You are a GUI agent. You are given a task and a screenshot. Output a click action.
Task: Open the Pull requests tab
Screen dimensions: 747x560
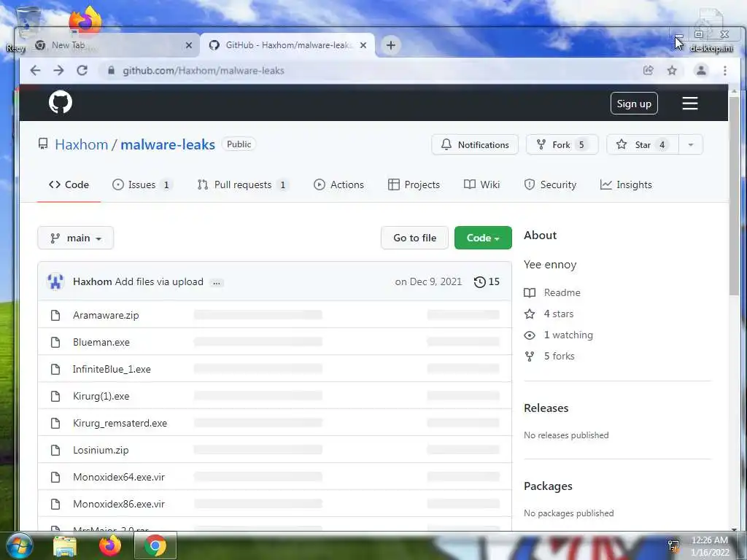[242, 184]
